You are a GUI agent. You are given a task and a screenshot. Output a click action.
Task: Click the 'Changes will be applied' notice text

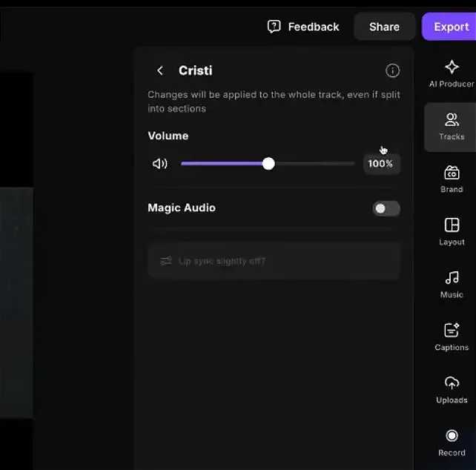tap(274, 102)
